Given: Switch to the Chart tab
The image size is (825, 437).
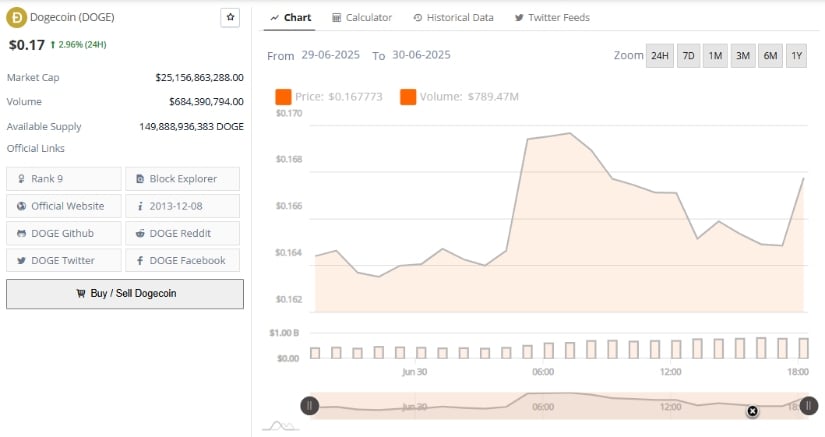Looking at the screenshot, I should coord(290,17).
